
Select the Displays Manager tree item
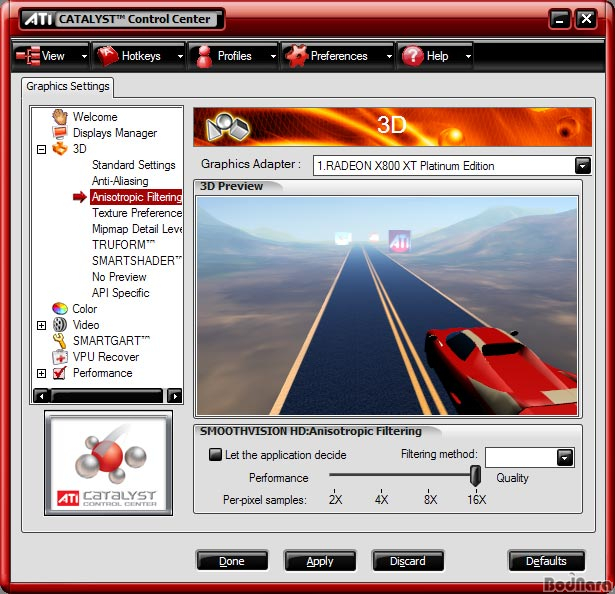pyautogui.click(x=115, y=133)
